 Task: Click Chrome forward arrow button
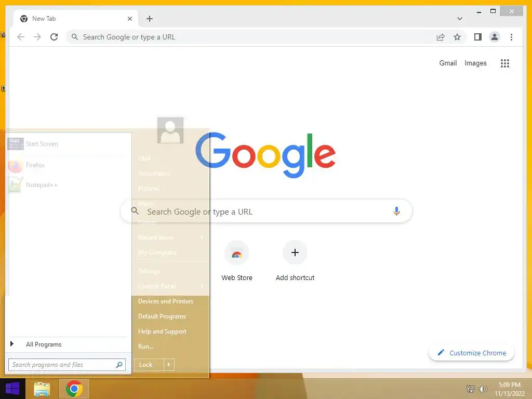pyautogui.click(x=37, y=37)
